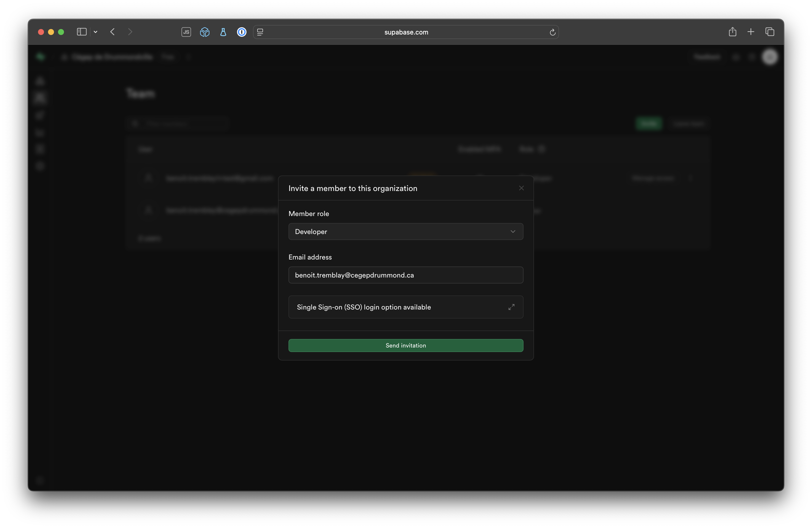Click the yellow minimize window button
The height and width of the screenshot is (528, 812).
tap(51, 32)
